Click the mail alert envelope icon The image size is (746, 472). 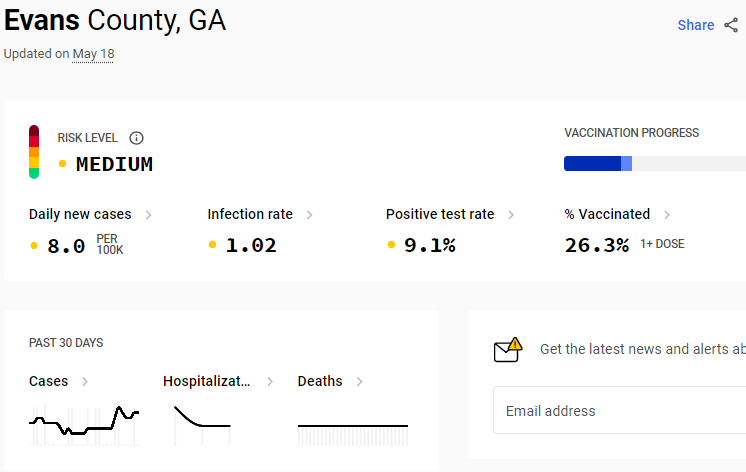tap(508, 350)
